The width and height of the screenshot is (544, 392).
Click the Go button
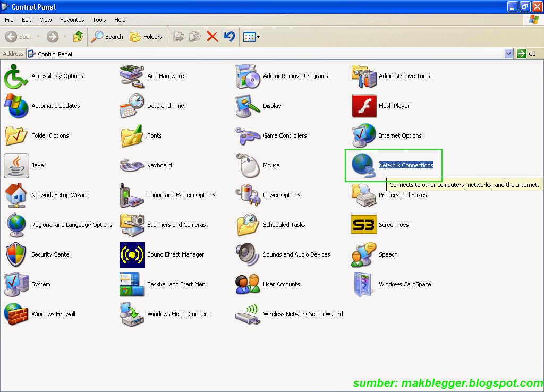[527, 54]
